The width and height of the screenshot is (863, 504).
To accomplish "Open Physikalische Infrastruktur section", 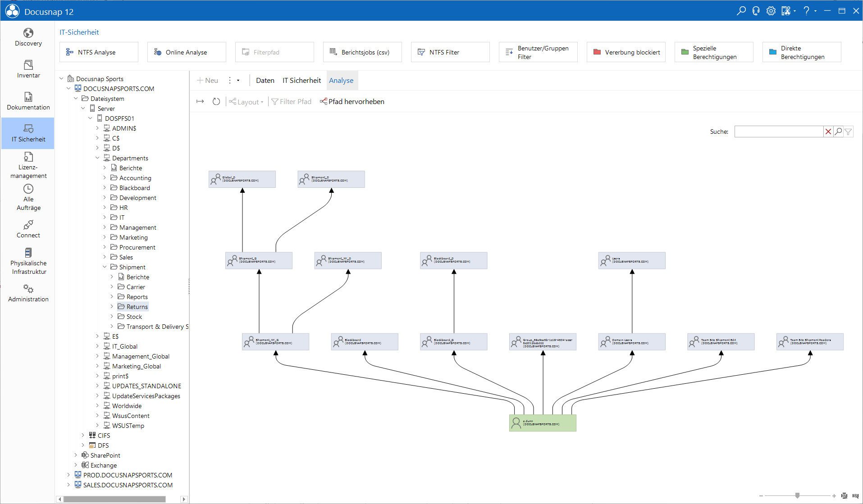I will pyautogui.click(x=28, y=261).
